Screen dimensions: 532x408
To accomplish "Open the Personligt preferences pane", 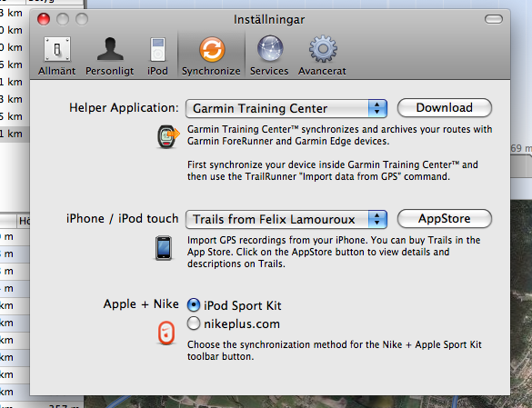I will [110, 56].
